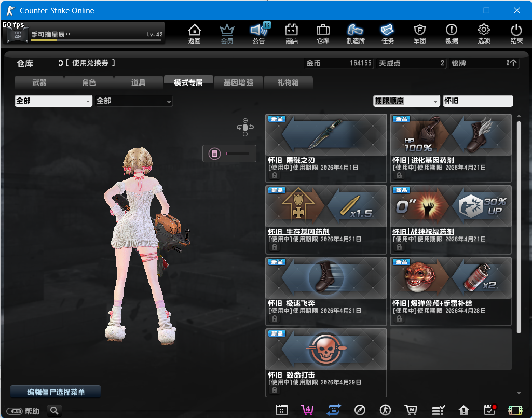Click the mouse rotate-zoom control icon

245,127
